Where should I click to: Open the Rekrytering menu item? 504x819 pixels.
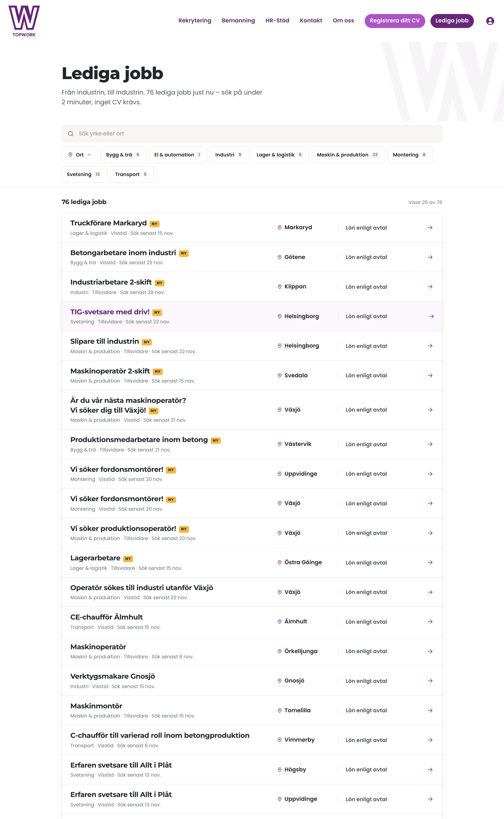point(195,21)
